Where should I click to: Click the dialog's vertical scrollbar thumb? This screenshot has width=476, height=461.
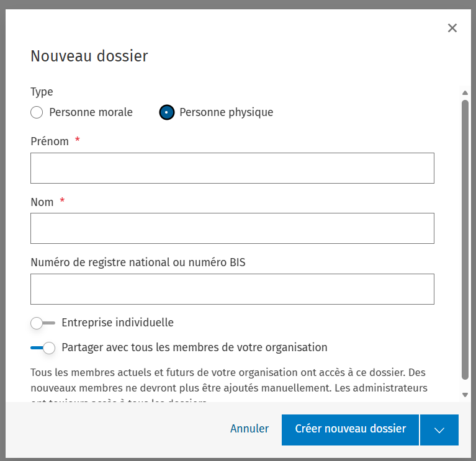click(x=465, y=239)
